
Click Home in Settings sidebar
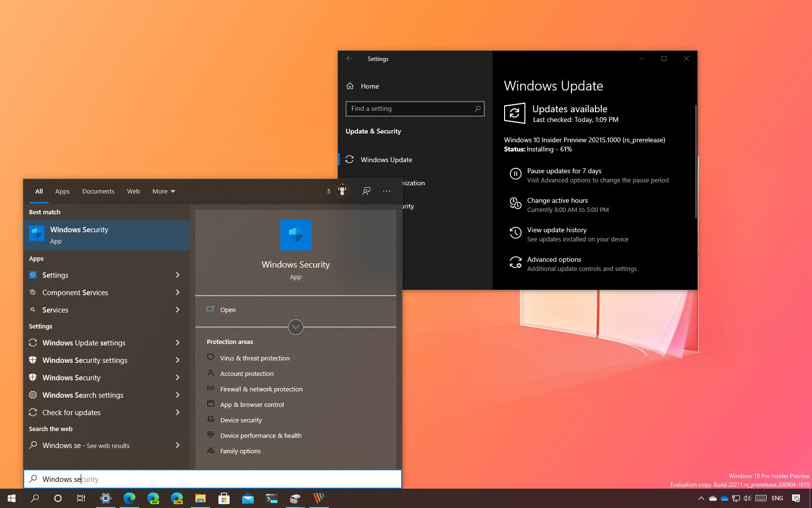click(x=370, y=86)
